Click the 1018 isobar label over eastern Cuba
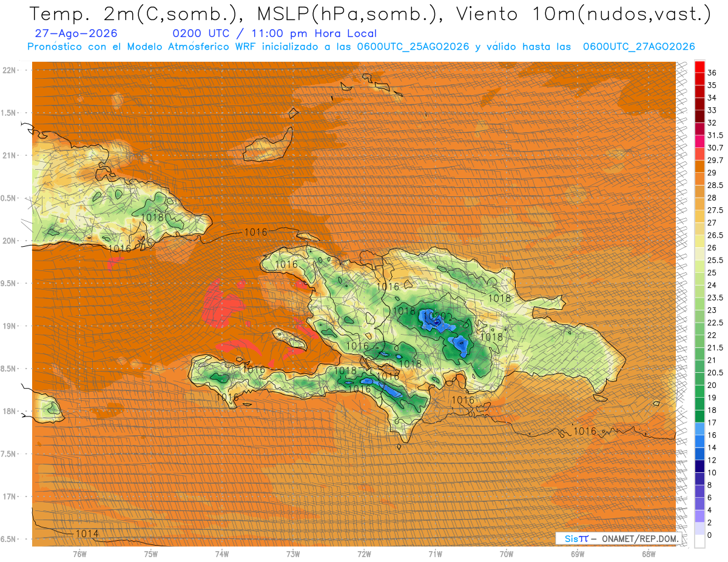This screenshot has width=728, height=562. (152, 217)
